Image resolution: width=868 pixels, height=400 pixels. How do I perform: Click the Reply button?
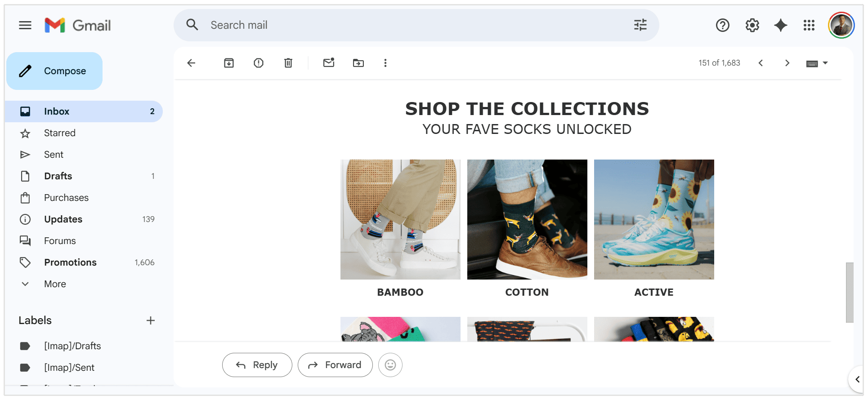257,364
